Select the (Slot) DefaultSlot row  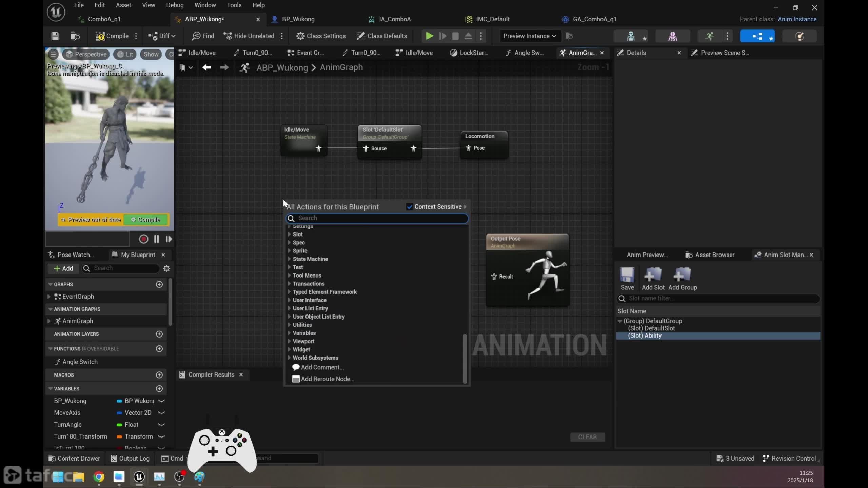(x=718, y=328)
